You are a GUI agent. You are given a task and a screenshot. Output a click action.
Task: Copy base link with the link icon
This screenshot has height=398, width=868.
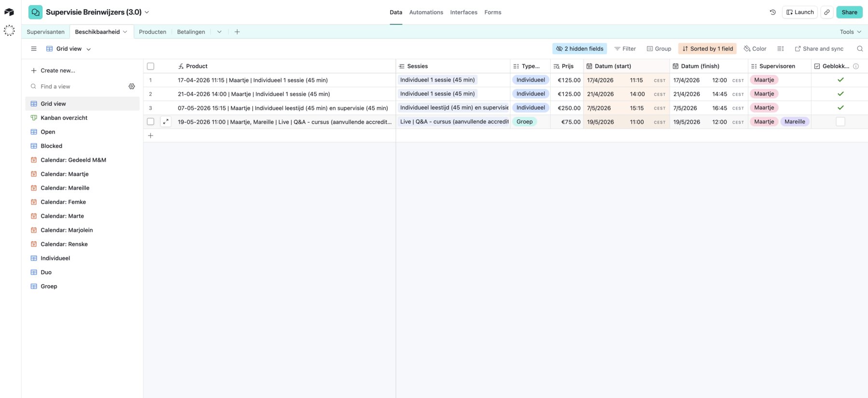(827, 12)
